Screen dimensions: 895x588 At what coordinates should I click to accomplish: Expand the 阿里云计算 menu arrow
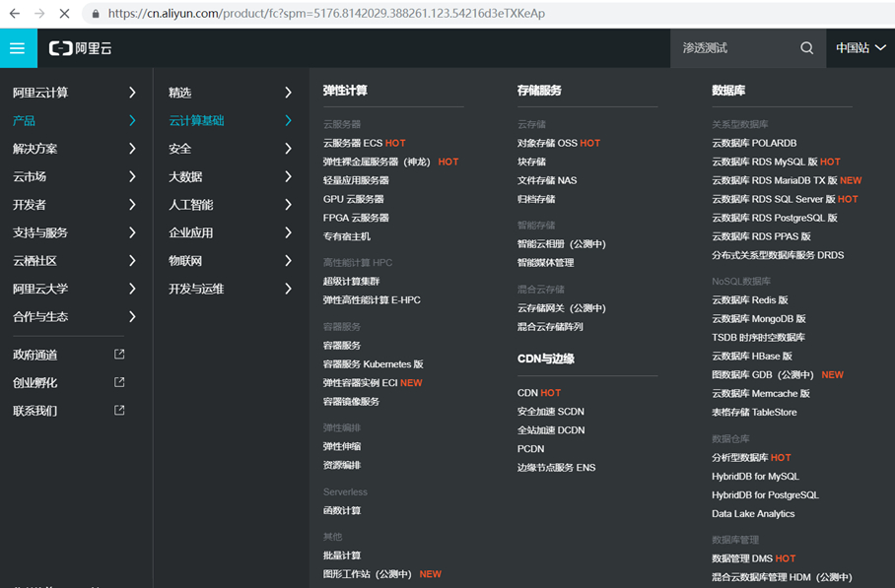click(132, 93)
